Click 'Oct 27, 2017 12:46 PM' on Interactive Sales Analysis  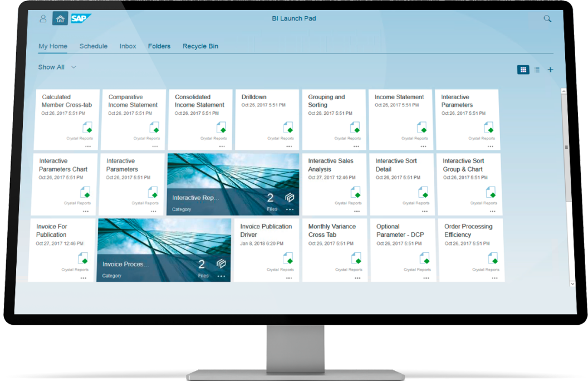(x=332, y=177)
